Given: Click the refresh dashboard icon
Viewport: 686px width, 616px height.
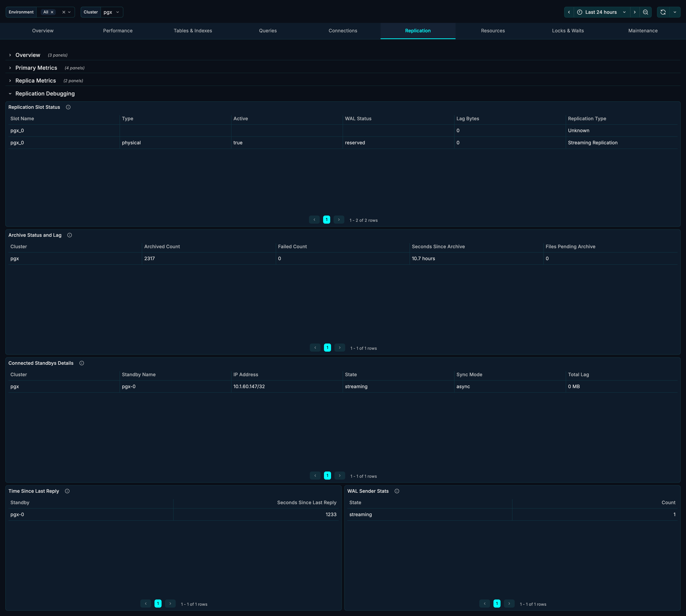Looking at the screenshot, I should (663, 12).
